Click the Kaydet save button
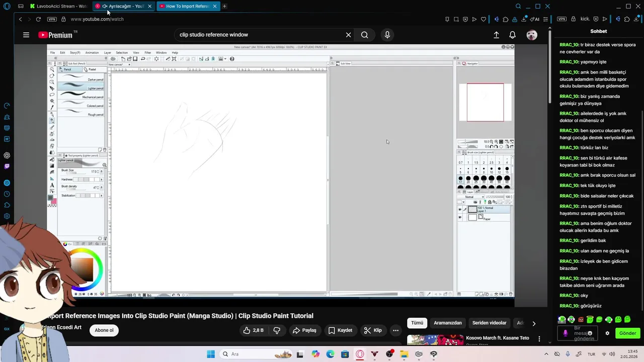 pos(341,330)
